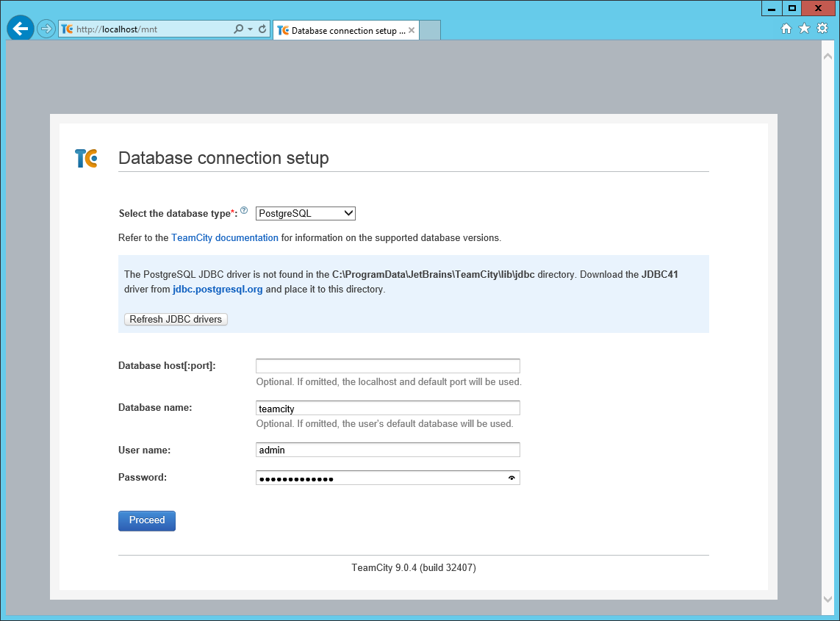
Task: Click the search magnifier icon in address bar
Action: click(238, 29)
